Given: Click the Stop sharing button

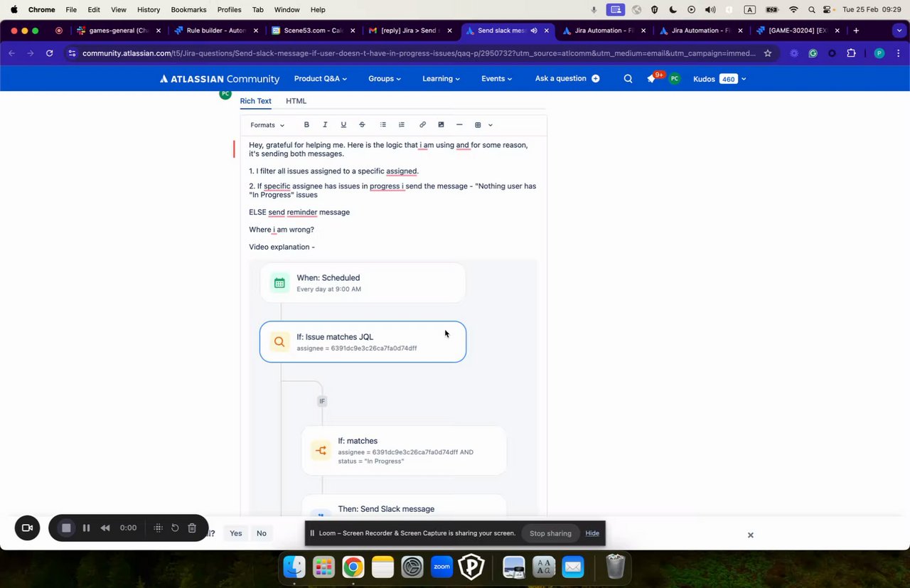Looking at the screenshot, I should (550, 533).
